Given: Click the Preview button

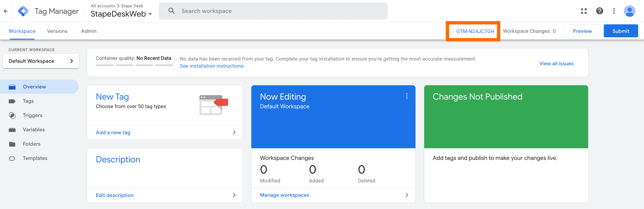Looking at the screenshot, I should (582, 31).
